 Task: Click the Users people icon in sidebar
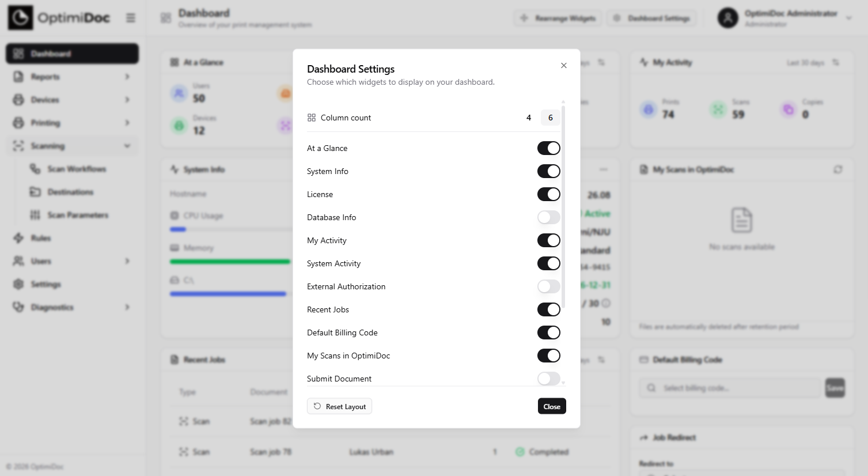[x=18, y=261]
